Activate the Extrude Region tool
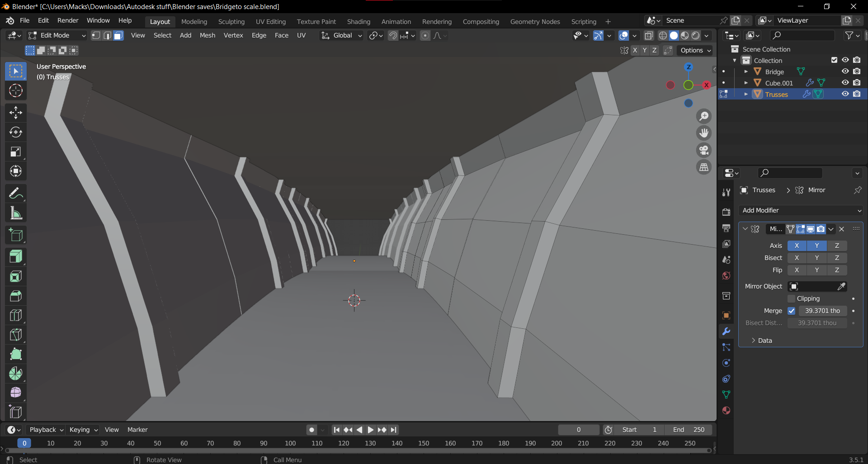 [x=16, y=257]
